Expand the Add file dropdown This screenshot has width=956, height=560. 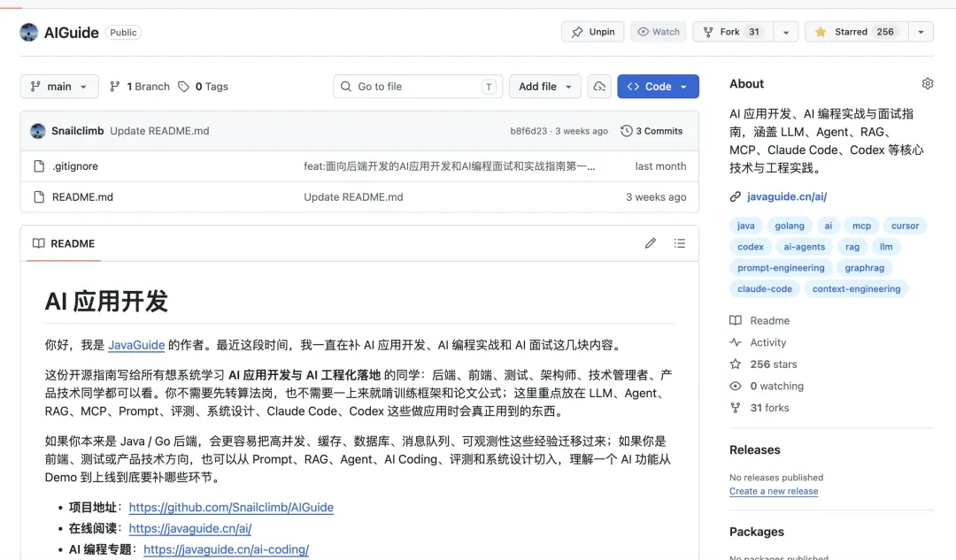coord(545,87)
